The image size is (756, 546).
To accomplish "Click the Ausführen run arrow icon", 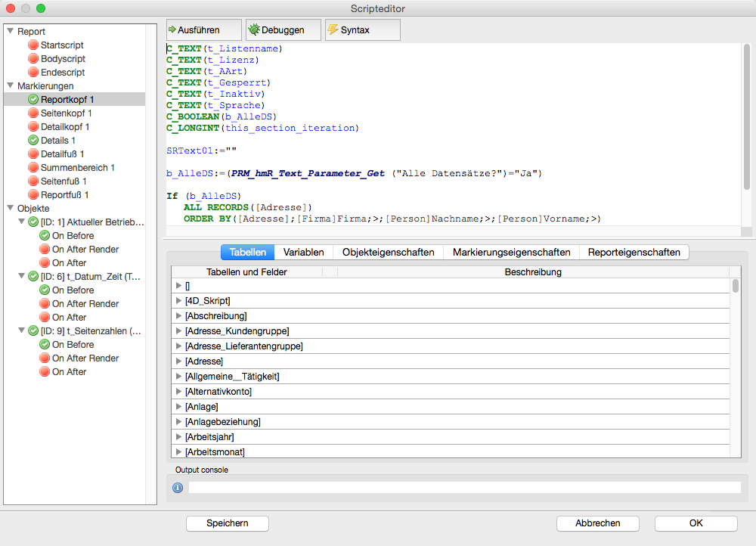I will 172,29.
